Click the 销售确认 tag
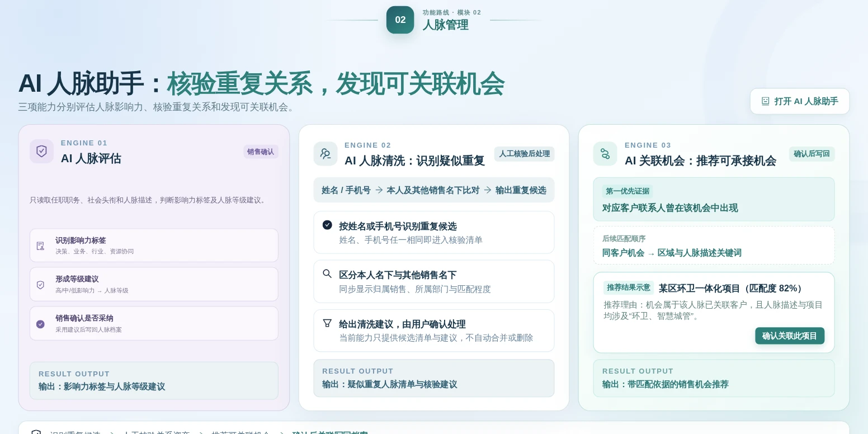Screen dimensions: 868x434 (x=261, y=152)
